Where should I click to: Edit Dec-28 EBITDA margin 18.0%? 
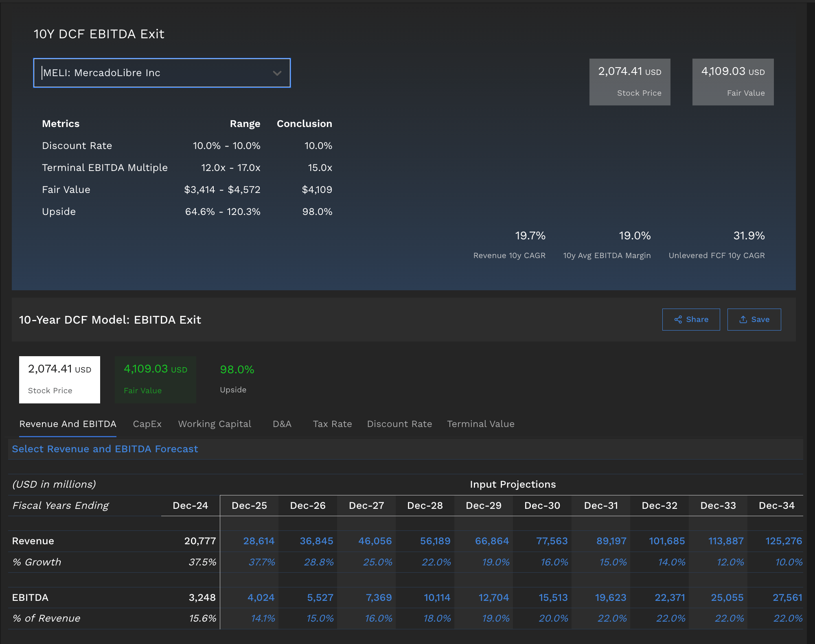(437, 618)
